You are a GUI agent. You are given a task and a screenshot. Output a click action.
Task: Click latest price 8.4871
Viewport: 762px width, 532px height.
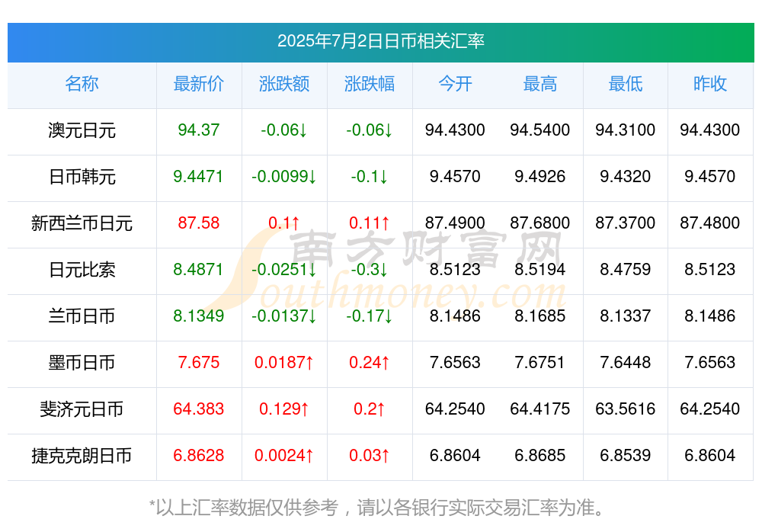[x=198, y=269]
